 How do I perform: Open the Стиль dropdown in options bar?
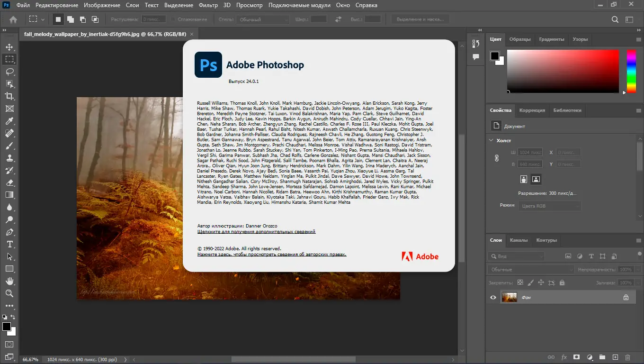[263, 19]
